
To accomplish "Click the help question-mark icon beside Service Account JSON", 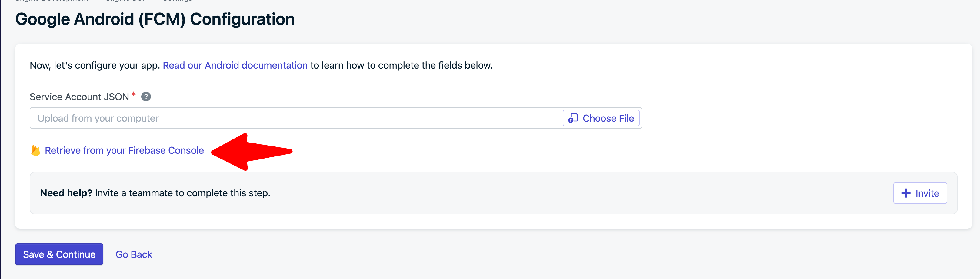I will pyautogui.click(x=146, y=97).
